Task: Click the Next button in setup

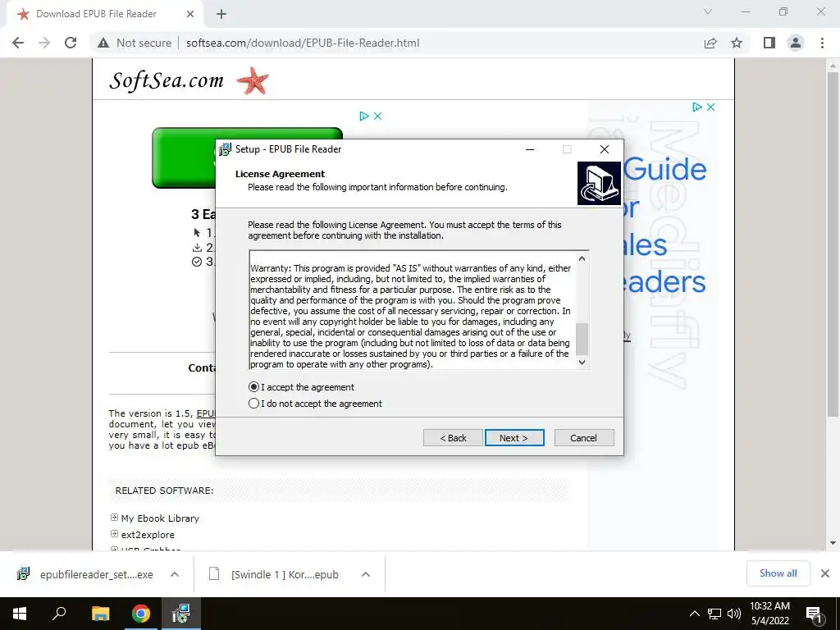Action: pos(514,438)
